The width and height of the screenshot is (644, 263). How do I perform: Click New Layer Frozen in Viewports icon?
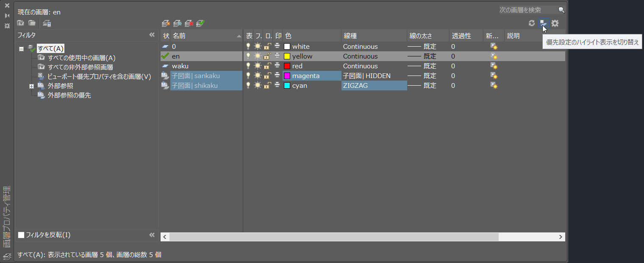click(x=177, y=23)
